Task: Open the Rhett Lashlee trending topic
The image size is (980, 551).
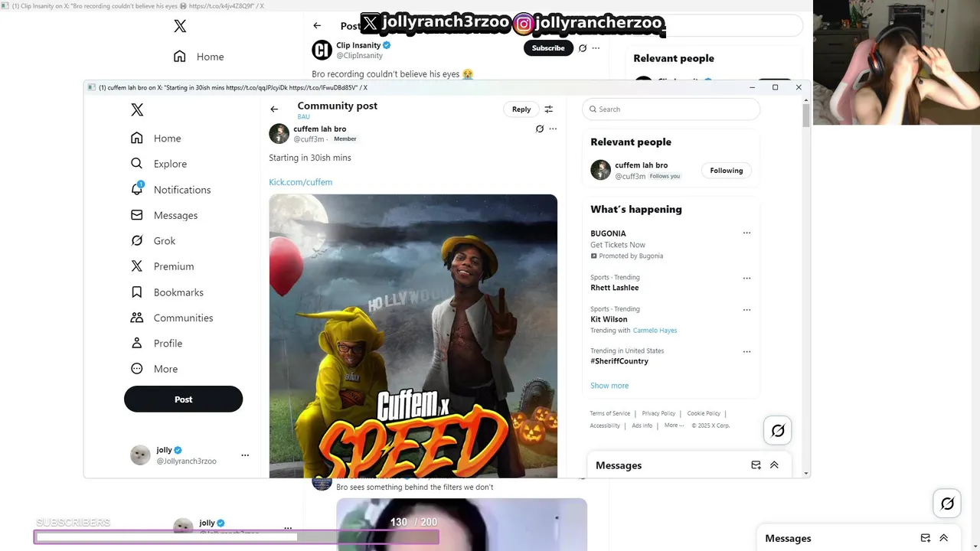Action: [614, 288]
